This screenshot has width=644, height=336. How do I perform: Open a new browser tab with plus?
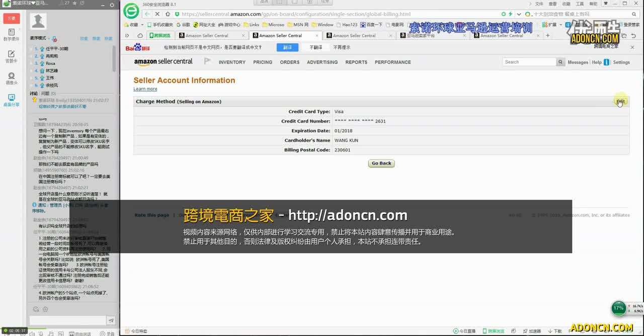[x=548, y=36]
